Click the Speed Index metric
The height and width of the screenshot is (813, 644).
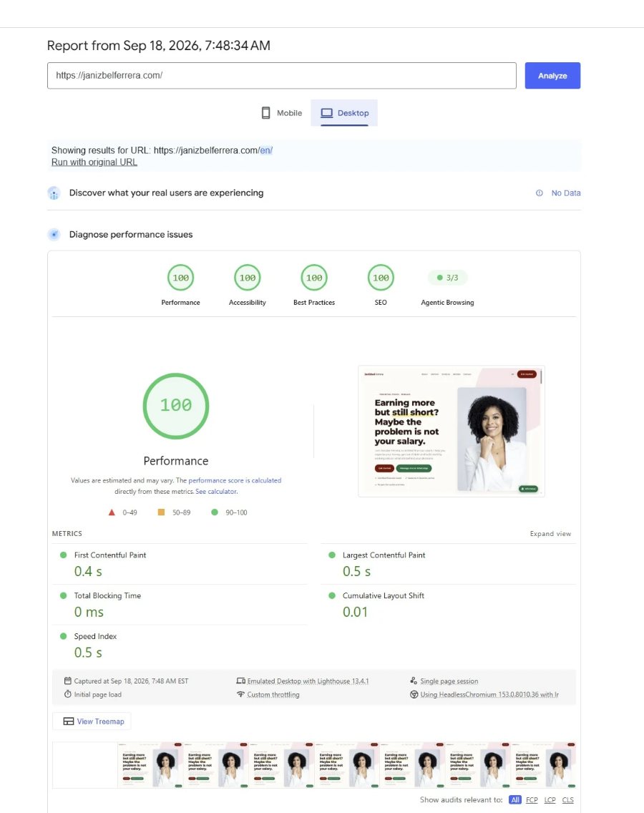pos(180,646)
